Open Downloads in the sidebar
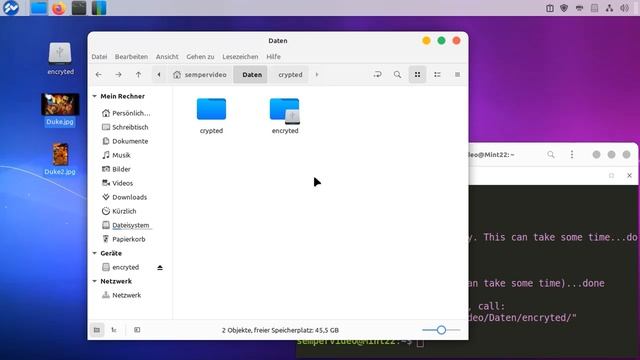Screen dimensions: 640x360 pos(124,197)
